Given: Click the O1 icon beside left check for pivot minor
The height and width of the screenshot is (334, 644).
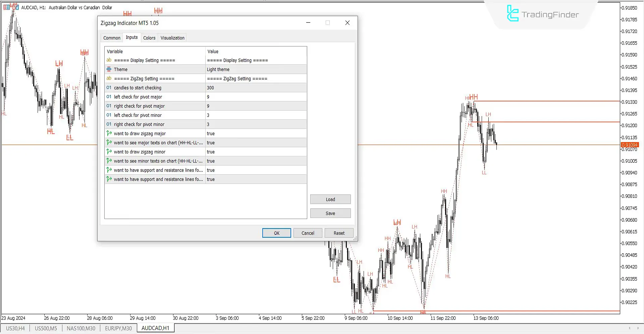Looking at the screenshot, I should 109,115.
